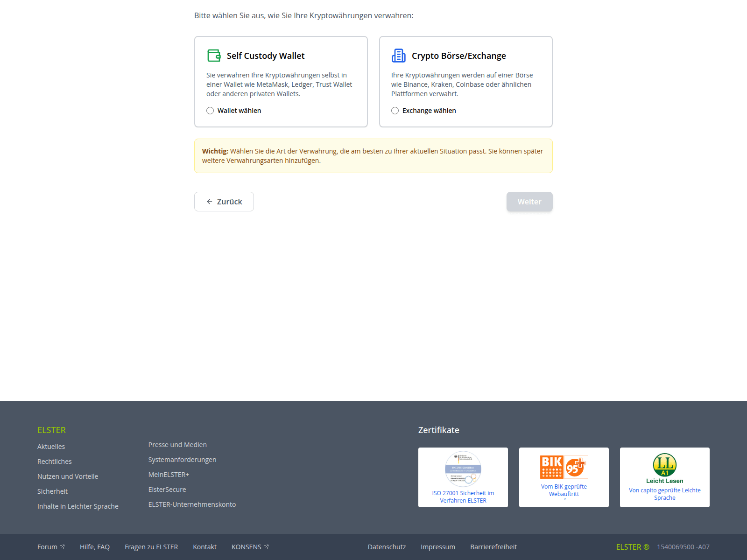Open Hilfe, FAQ in the footer
The width and height of the screenshot is (747, 560).
click(95, 547)
